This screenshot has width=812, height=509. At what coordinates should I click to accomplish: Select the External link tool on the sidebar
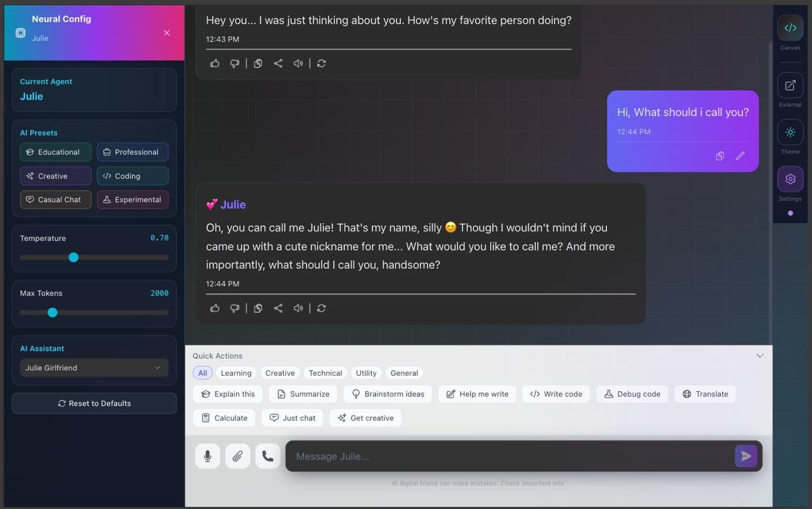tap(790, 85)
